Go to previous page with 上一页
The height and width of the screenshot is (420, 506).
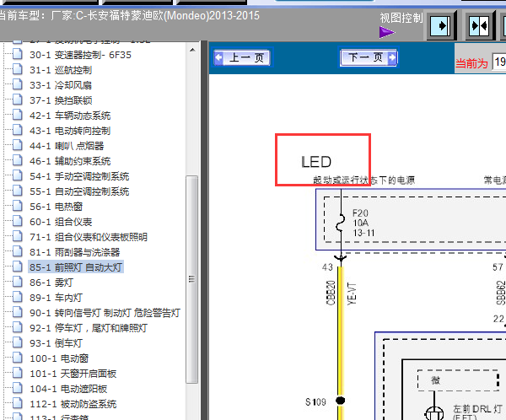coord(243,58)
